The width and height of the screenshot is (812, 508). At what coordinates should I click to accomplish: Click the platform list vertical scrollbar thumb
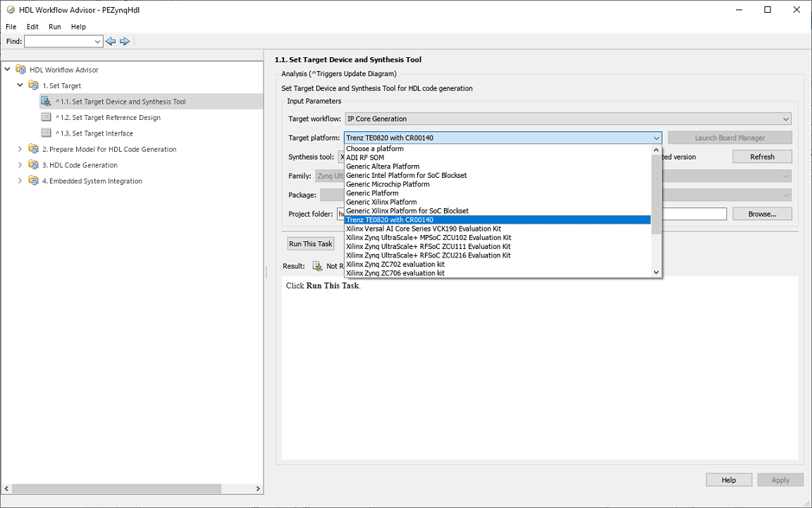[656, 195]
